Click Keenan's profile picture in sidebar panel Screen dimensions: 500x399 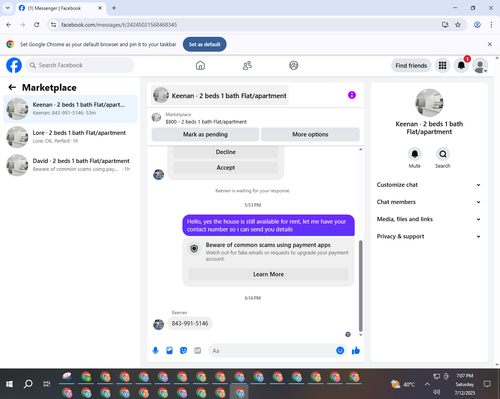click(429, 103)
